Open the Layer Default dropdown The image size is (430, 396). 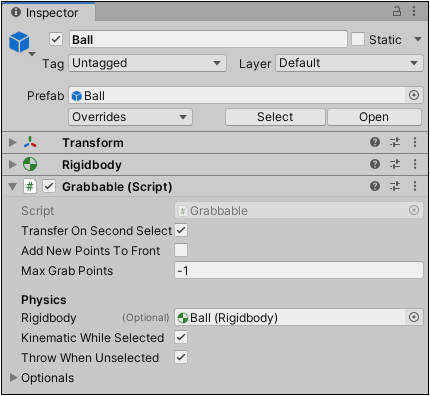point(349,63)
